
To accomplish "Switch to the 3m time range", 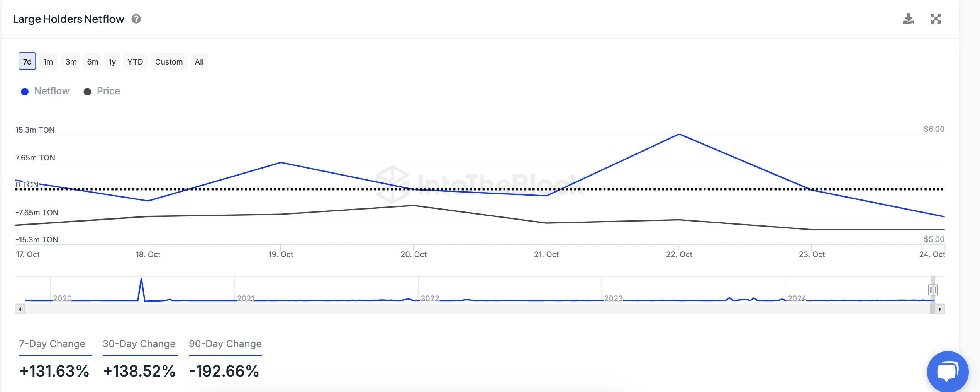I will pos(71,61).
